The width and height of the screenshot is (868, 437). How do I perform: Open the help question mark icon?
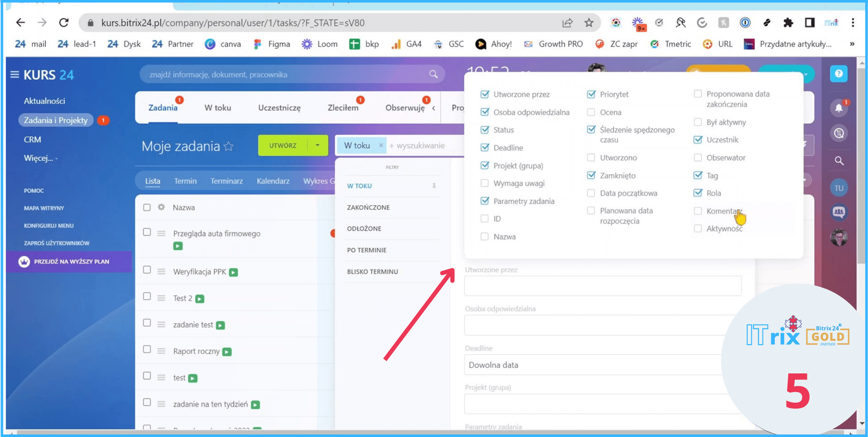pos(838,74)
